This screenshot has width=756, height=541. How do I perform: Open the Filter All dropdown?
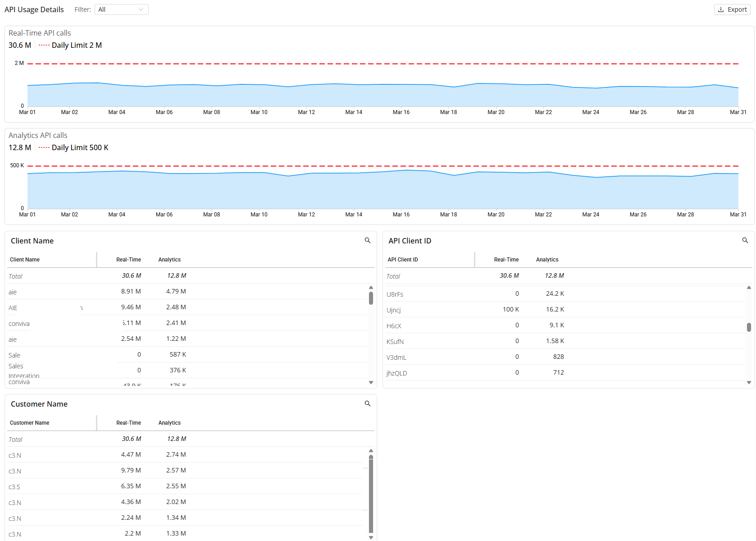coord(122,9)
